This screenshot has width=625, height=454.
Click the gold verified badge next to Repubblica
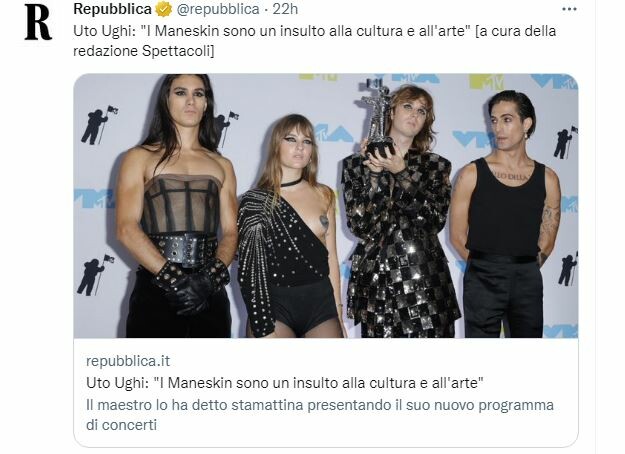tap(163, 9)
